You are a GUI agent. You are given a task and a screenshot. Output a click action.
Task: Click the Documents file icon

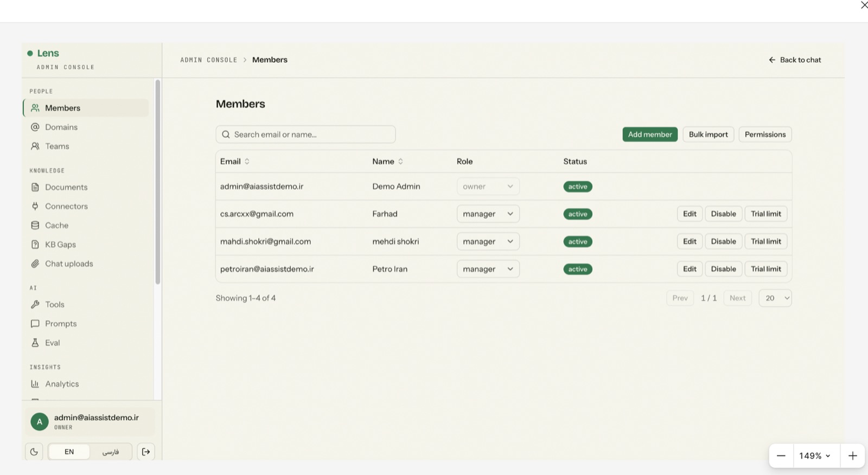(35, 187)
